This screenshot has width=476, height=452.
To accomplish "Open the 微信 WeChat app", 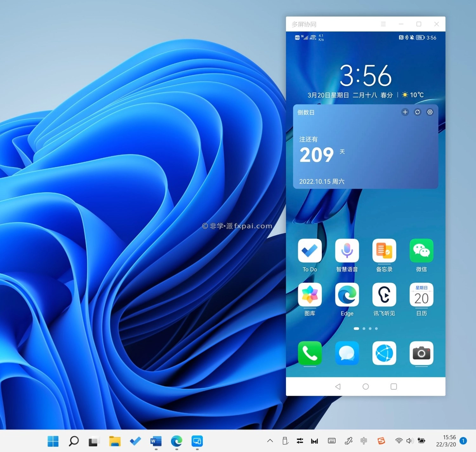I will point(421,251).
